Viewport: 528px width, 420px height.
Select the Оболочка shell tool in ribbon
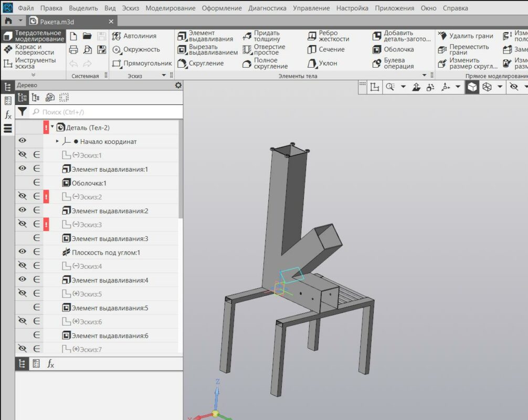point(393,49)
